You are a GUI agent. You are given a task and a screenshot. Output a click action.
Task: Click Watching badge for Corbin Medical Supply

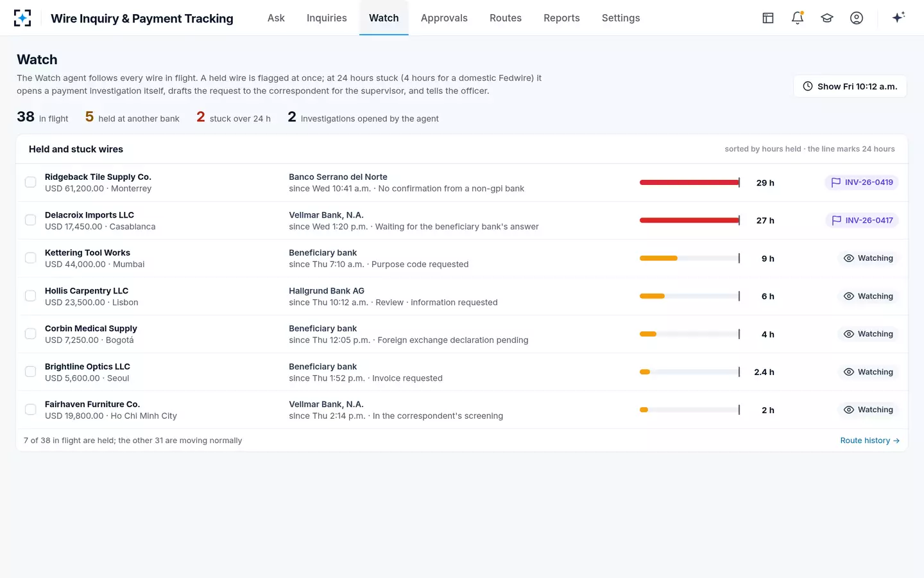(868, 334)
